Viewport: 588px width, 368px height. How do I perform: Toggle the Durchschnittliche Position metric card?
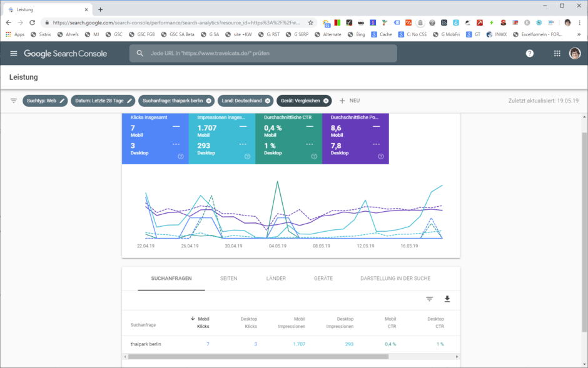(x=355, y=139)
